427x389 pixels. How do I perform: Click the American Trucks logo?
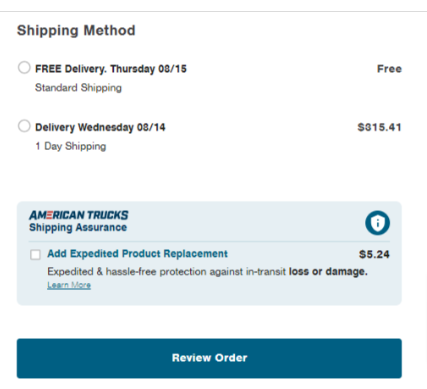pyautogui.click(x=79, y=215)
